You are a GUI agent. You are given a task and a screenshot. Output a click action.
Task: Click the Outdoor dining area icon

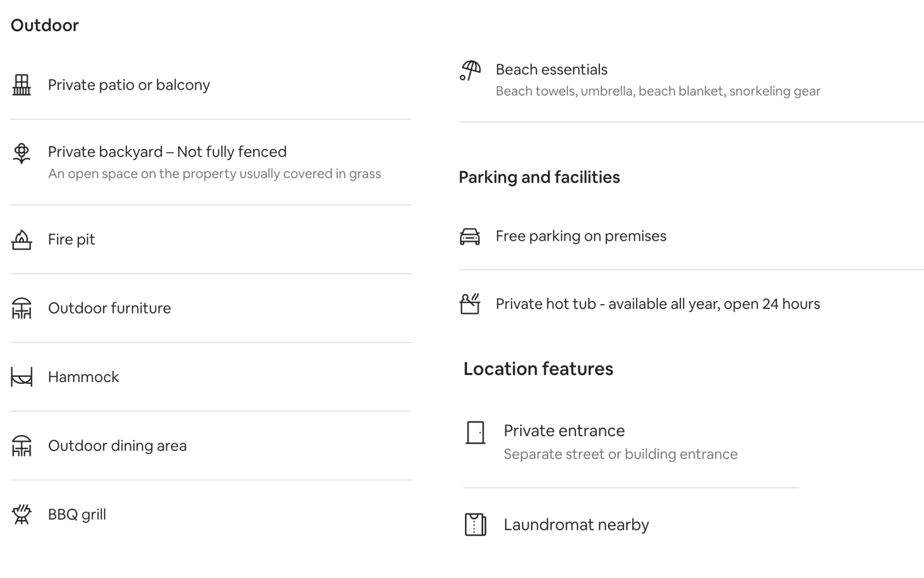coord(21,445)
